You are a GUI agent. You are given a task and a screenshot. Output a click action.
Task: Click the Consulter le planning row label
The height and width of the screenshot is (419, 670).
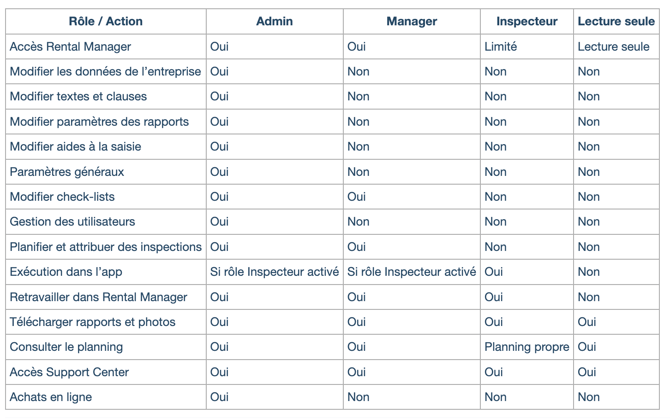pos(66,347)
